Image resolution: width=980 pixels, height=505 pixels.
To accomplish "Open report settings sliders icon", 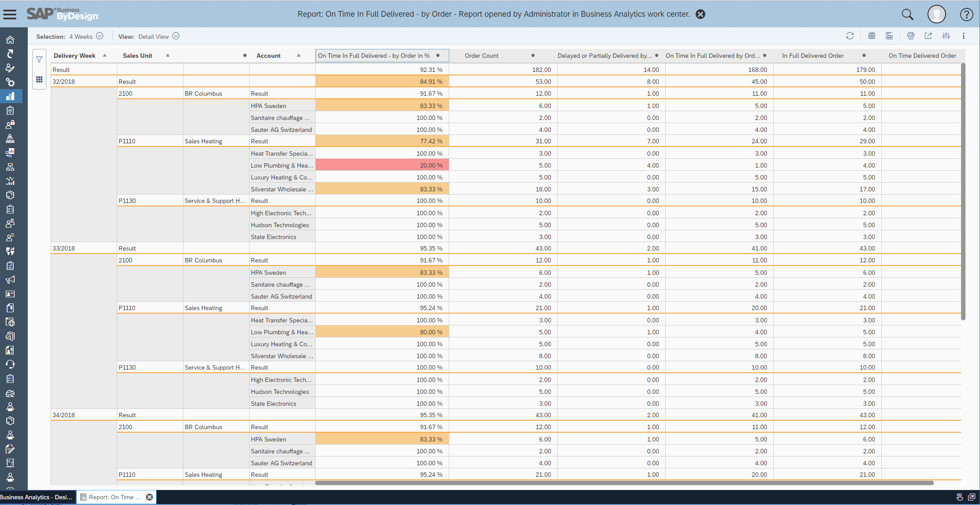I will click(x=946, y=36).
